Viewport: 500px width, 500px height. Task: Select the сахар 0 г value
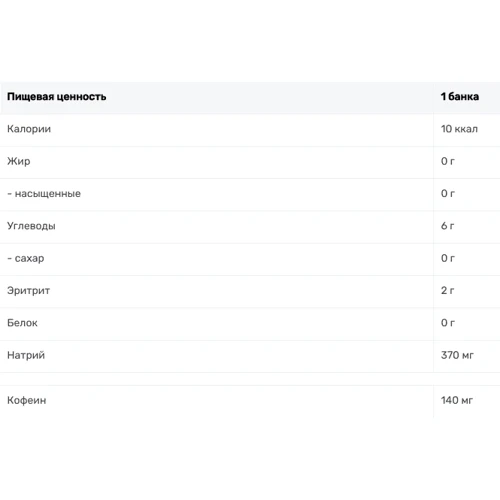[x=448, y=258]
